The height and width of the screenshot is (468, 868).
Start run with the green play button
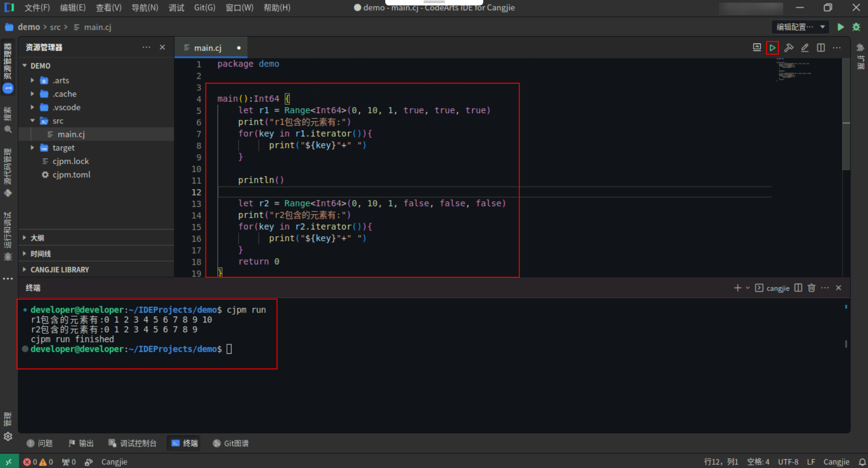tap(840, 27)
